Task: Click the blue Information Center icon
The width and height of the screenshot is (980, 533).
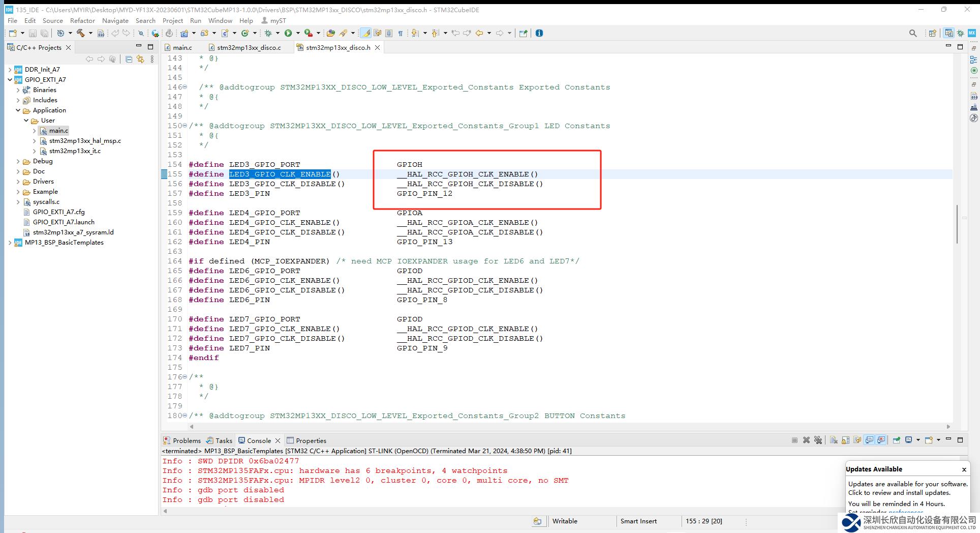Action: [539, 33]
